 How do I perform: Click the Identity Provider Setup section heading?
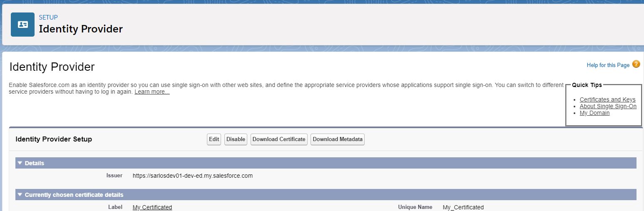click(x=54, y=139)
